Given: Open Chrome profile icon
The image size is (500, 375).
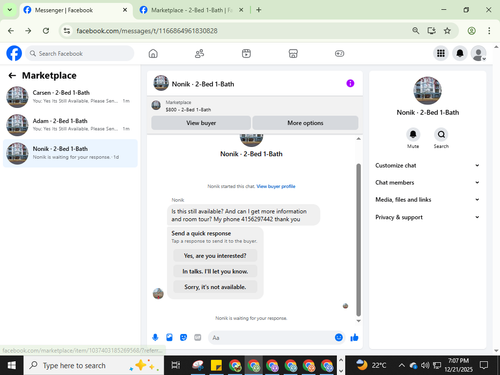Looking at the screenshot, I should pos(471,31).
